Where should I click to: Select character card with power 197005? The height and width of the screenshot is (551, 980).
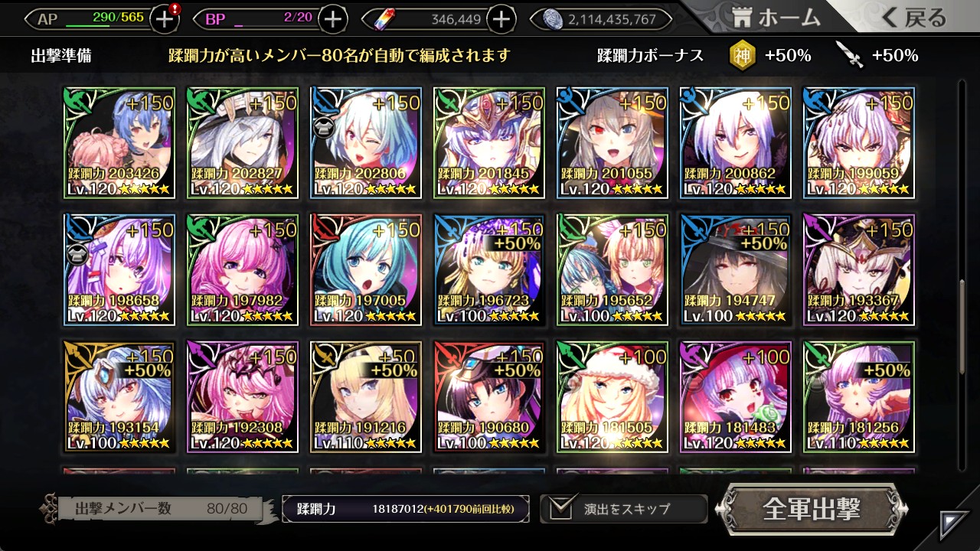(x=366, y=269)
